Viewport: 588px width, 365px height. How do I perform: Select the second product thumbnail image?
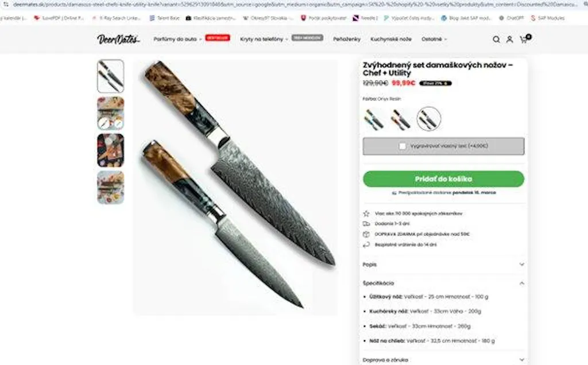point(111,113)
